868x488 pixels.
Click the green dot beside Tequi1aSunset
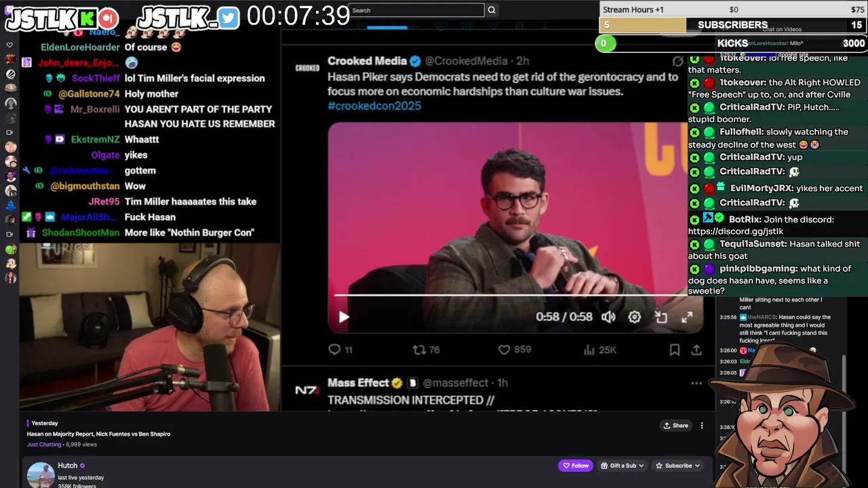coord(709,244)
